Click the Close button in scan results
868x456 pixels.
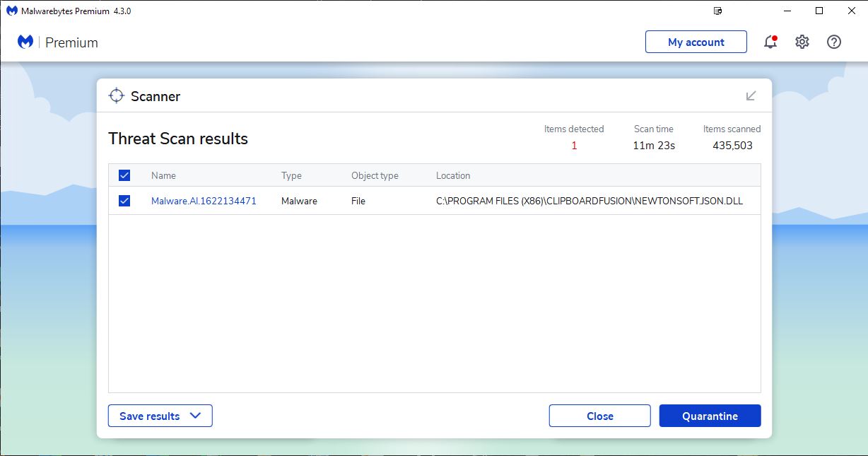[599, 416]
